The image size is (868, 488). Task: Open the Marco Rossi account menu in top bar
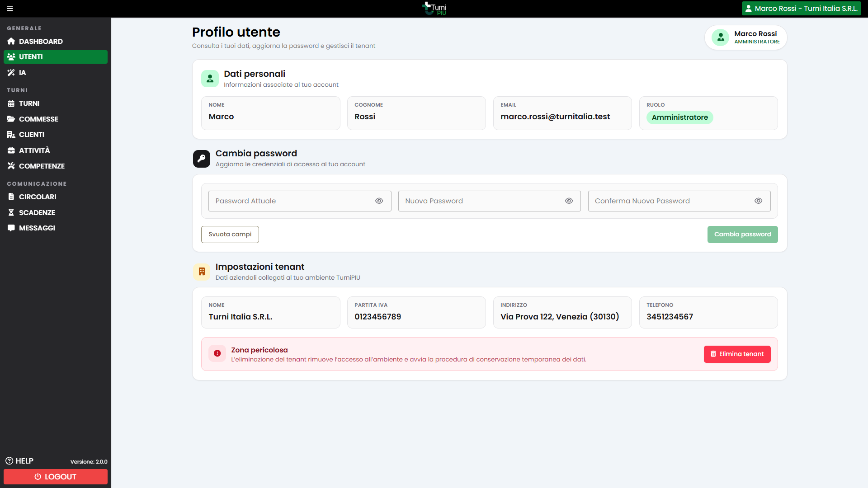(x=801, y=9)
